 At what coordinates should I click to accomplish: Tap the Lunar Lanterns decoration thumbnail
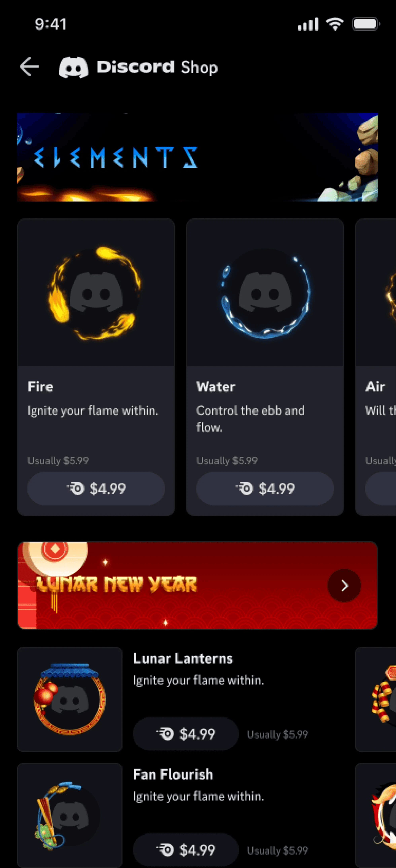pos(70,699)
